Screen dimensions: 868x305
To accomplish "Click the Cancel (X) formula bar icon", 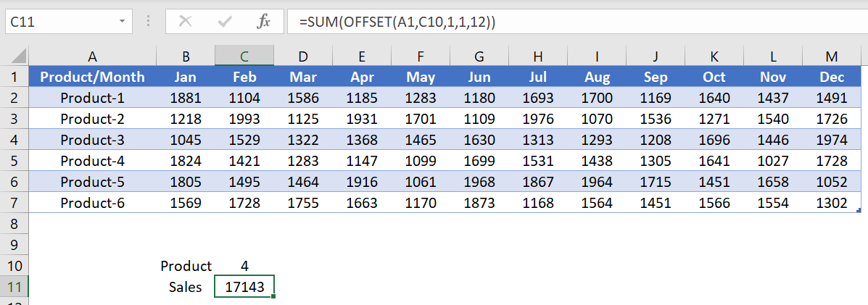I will [x=186, y=22].
